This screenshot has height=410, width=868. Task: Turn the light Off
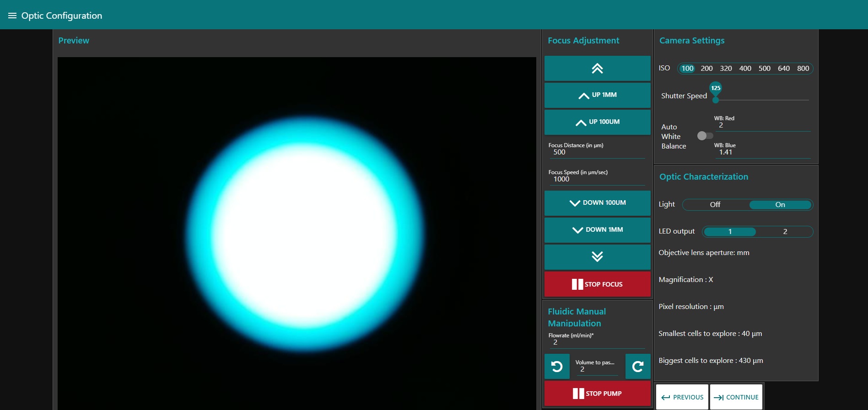(x=715, y=205)
